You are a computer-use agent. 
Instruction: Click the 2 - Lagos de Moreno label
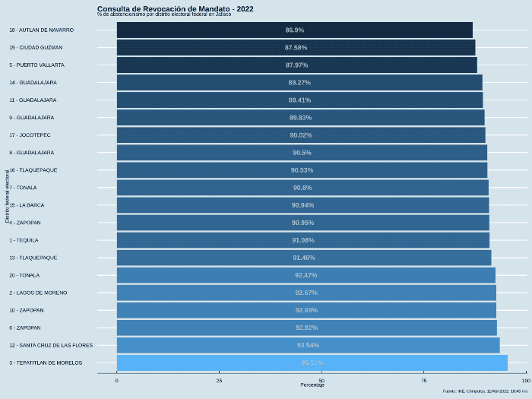coord(38,293)
